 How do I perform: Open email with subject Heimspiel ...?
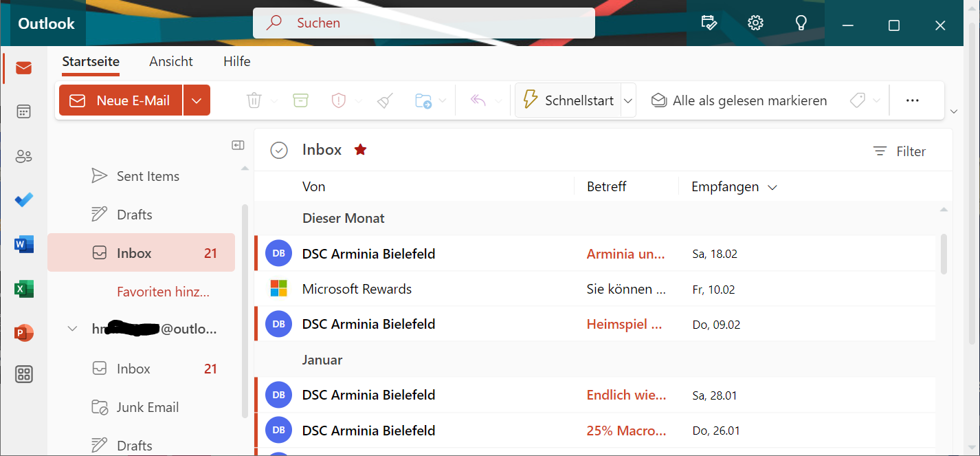[x=624, y=324]
